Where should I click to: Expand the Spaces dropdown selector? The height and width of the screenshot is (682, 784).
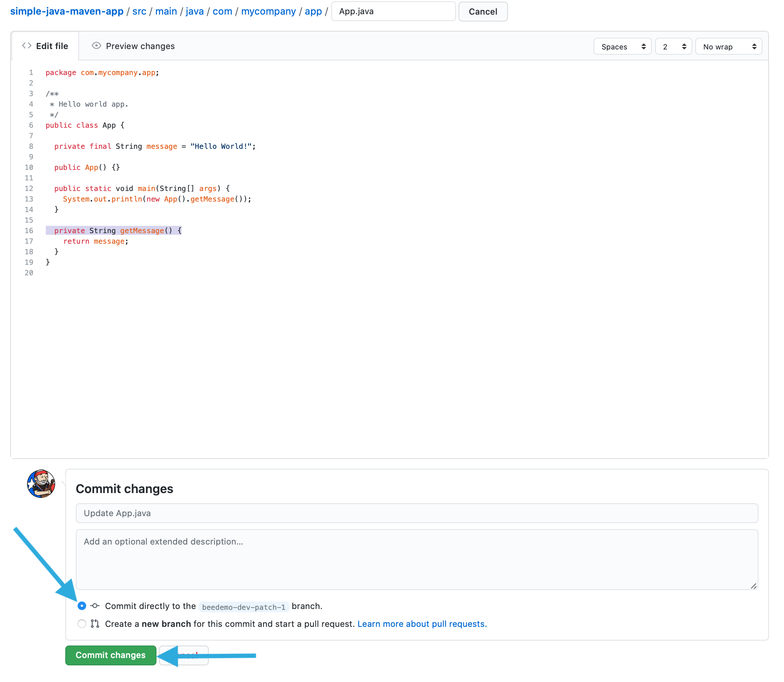[621, 46]
